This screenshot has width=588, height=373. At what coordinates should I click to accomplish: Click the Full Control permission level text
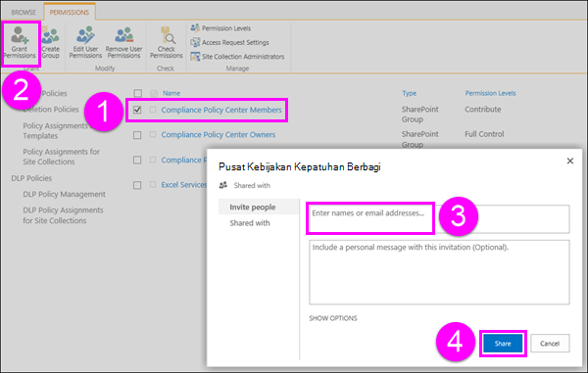pyautogui.click(x=484, y=134)
